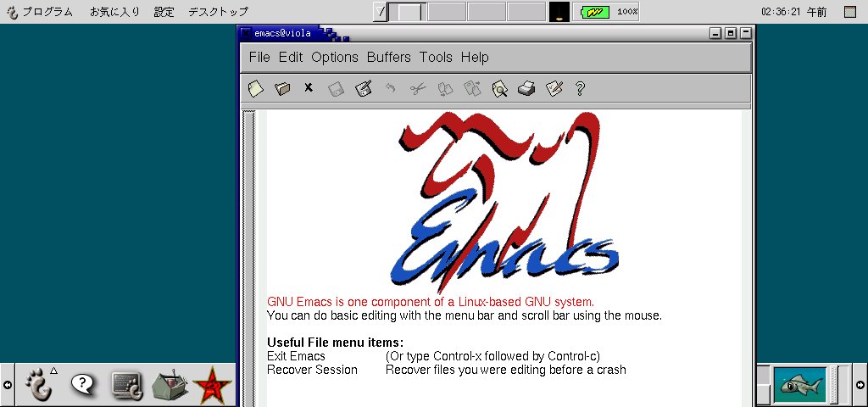Click the "GNU Emacs is one component" red text
Screen dimensions: 868x407
tap(431, 303)
